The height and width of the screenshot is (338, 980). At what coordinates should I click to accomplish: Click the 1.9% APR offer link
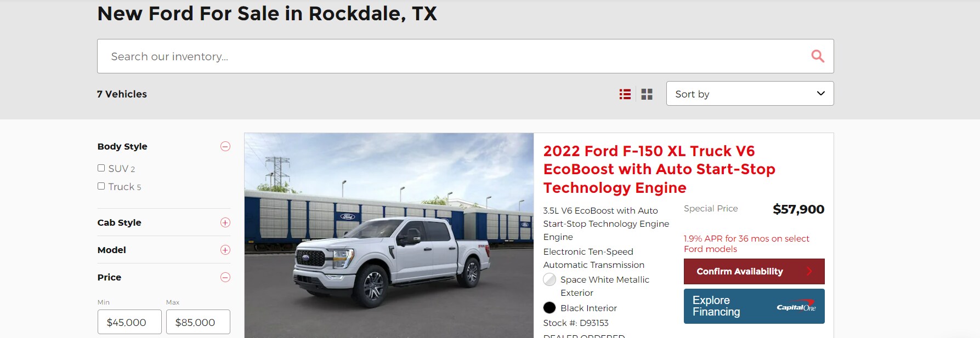(x=746, y=244)
